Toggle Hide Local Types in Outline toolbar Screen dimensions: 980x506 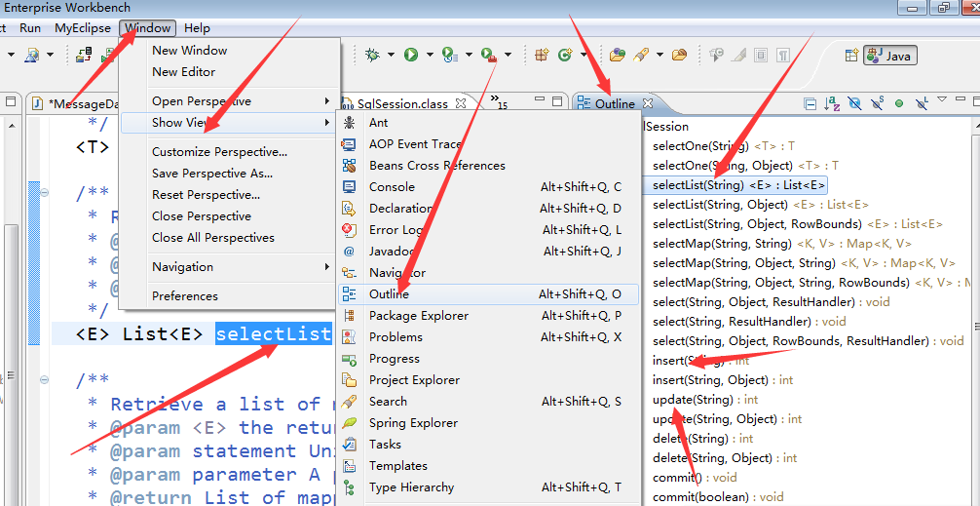tap(922, 103)
